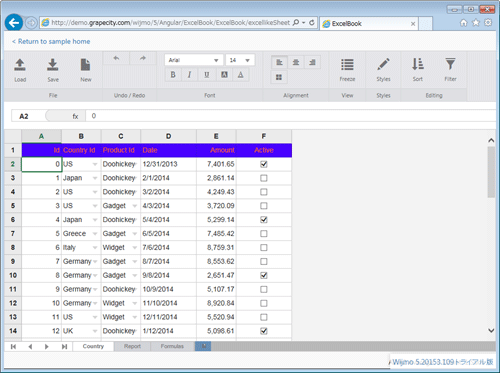Screen dimensions: 500x373
Task: Select the ExcelBook browser tab
Action: click(368, 23)
